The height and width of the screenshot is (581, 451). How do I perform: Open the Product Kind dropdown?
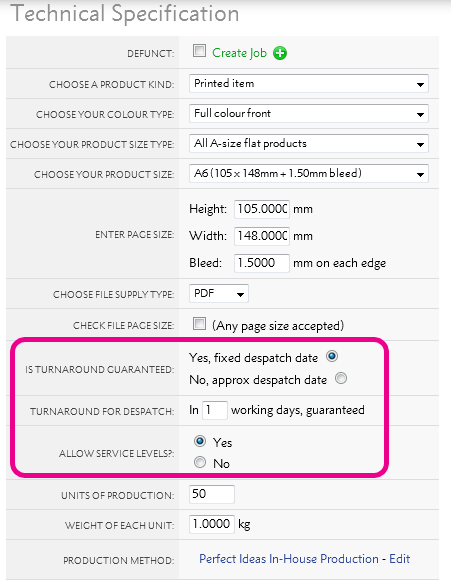309,83
